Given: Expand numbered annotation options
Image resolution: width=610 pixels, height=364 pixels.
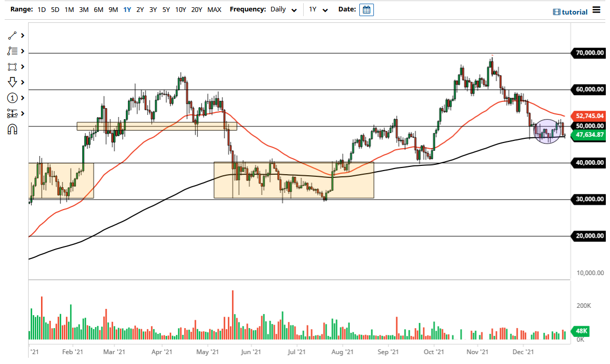Looking at the screenshot, I should [22, 98].
